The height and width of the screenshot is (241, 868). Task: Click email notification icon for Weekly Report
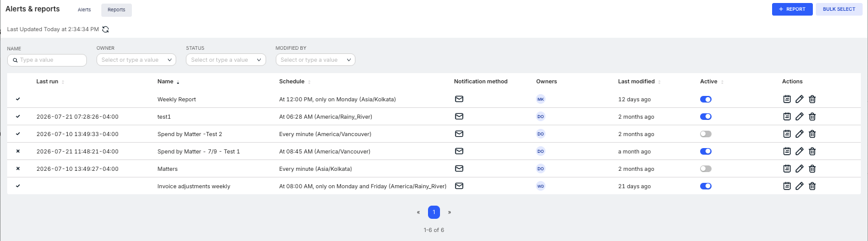(x=459, y=99)
